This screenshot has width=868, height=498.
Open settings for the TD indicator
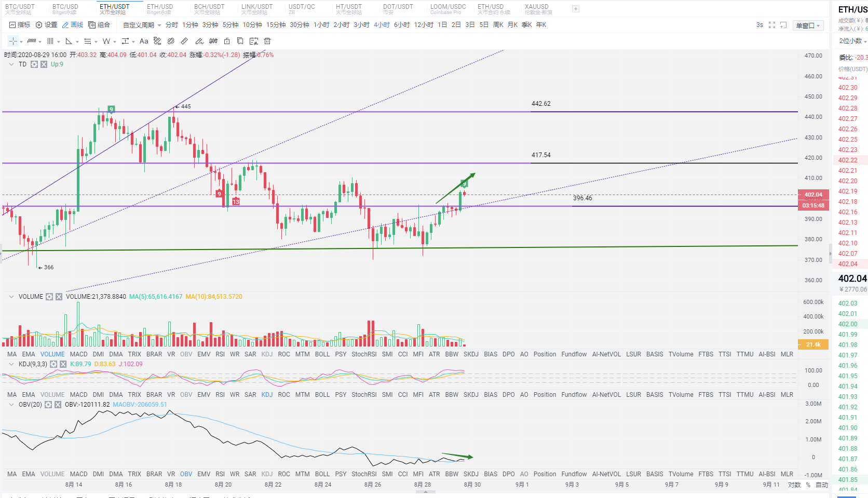click(x=34, y=64)
